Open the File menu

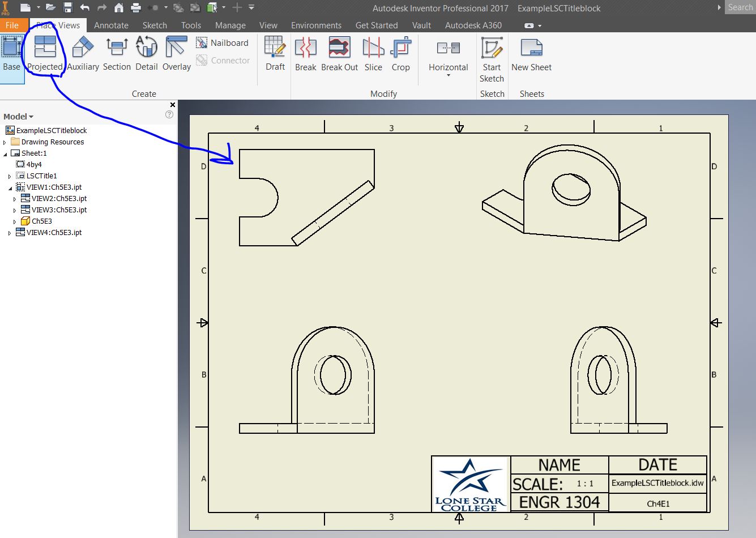[x=12, y=25]
